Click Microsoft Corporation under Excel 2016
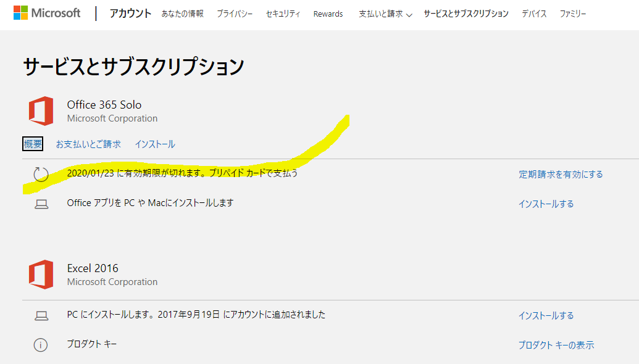 (112, 282)
